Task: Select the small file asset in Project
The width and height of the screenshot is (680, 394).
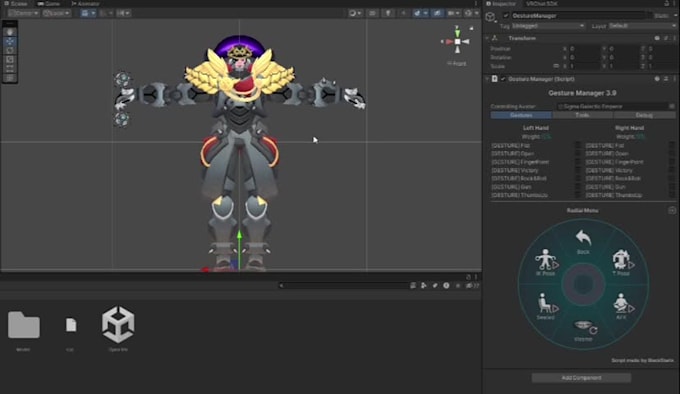Action: click(71, 325)
